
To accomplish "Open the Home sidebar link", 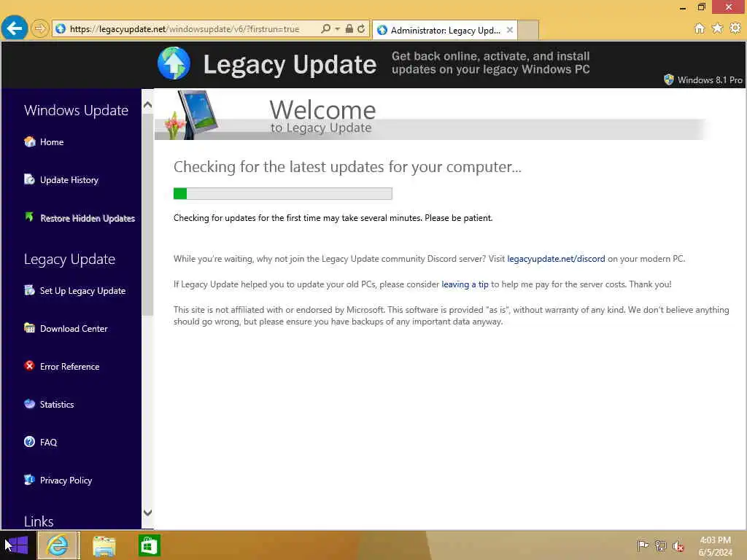I will click(x=52, y=142).
